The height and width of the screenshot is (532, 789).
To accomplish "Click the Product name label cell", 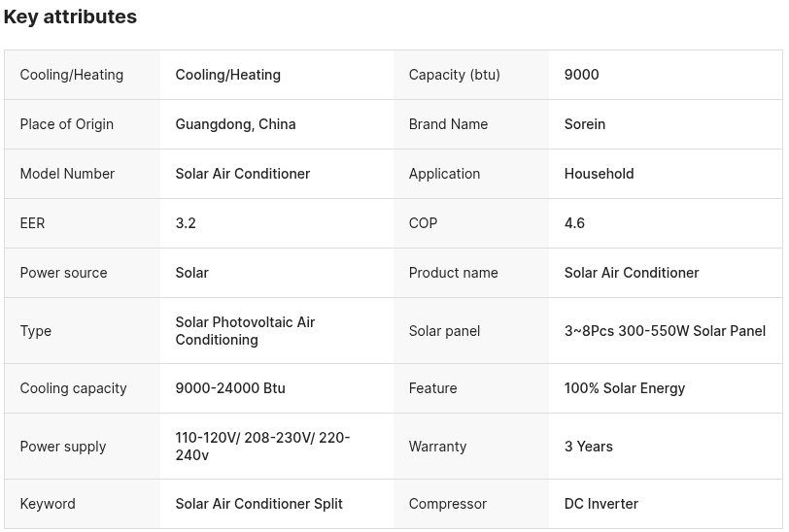I will pos(471,273).
